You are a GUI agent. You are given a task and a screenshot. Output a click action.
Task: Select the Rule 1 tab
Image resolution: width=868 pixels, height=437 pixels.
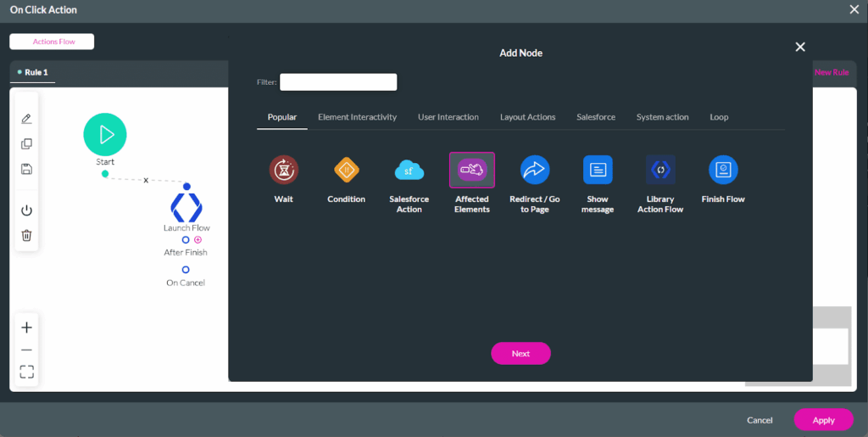[33, 72]
